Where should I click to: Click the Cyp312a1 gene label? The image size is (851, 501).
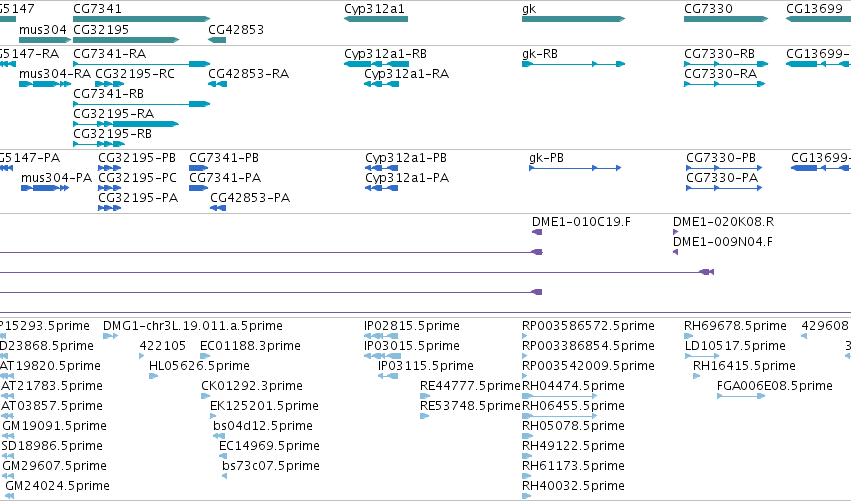(374, 9)
